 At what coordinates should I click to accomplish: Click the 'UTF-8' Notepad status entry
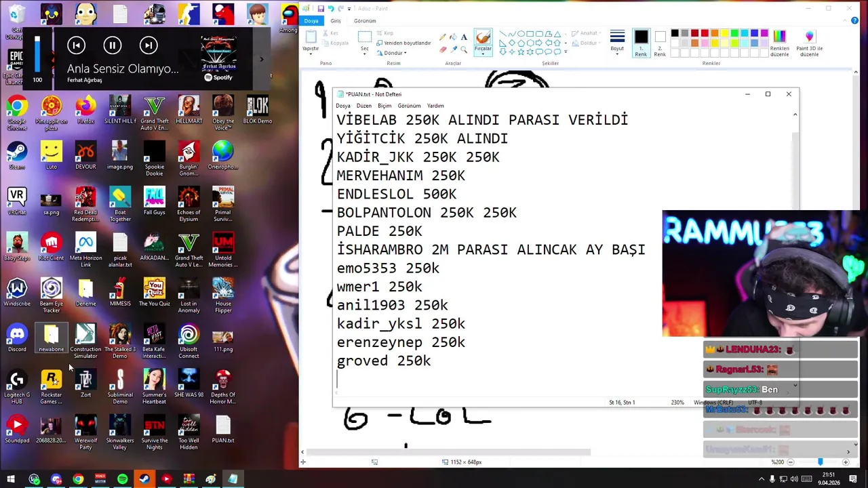coord(755,403)
